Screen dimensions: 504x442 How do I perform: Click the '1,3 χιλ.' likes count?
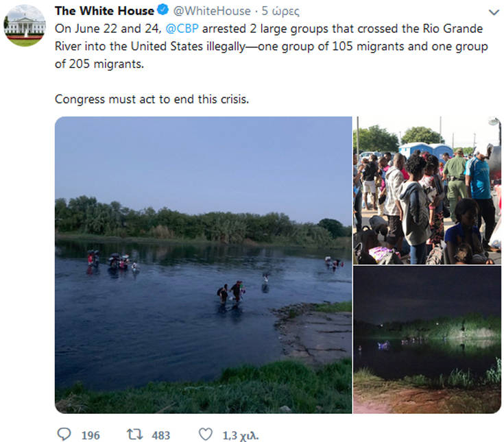point(241,435)
